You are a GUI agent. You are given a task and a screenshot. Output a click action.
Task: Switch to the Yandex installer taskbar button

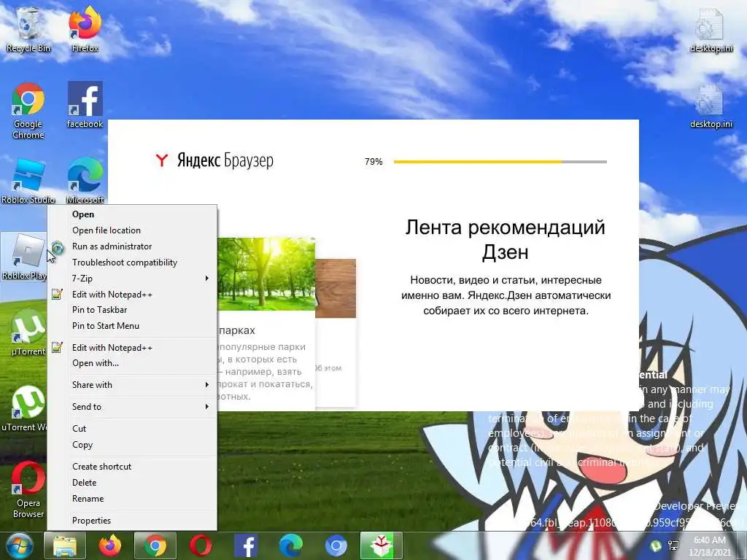tap(381, 545)
